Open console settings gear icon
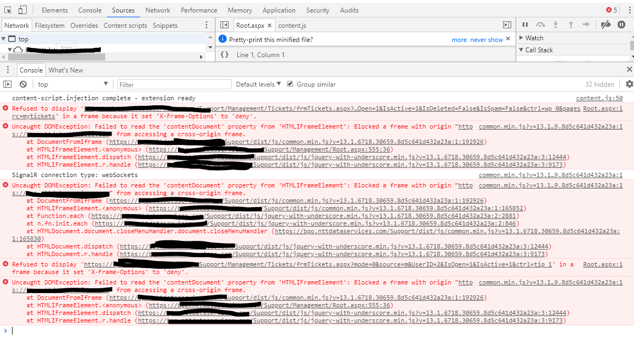 [x=629, y=84]
